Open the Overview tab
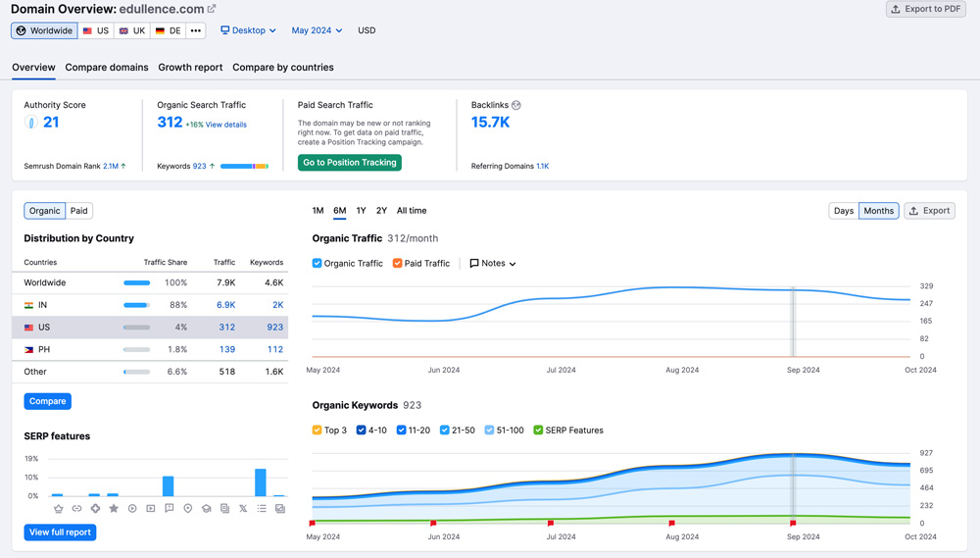The image size is (980, 558). click(33, 68)
